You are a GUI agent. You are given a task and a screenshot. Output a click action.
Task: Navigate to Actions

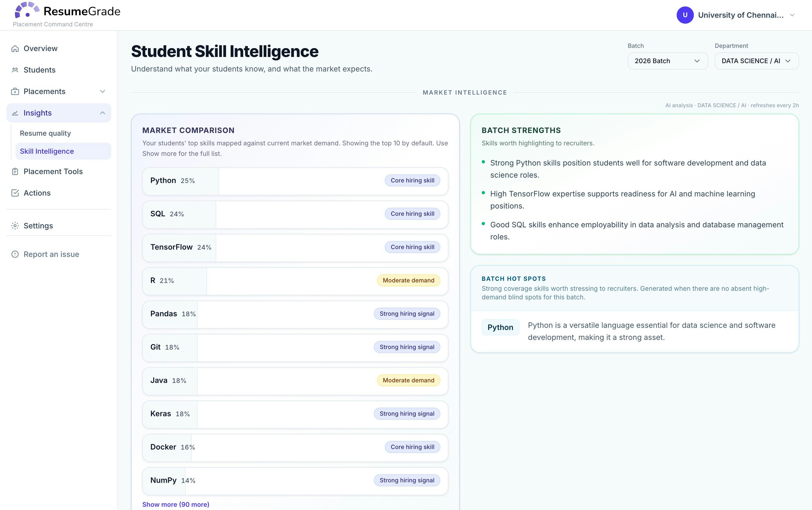(59, 193)
